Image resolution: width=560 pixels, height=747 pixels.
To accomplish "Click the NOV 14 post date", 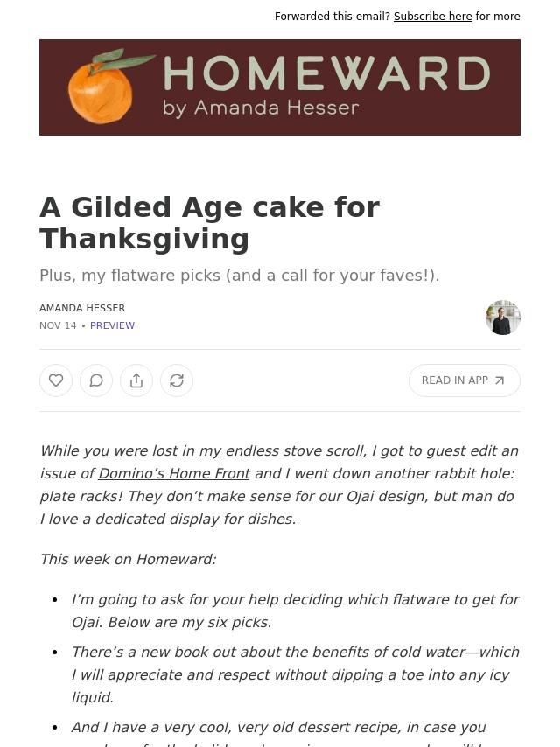I will click(58, 325).
